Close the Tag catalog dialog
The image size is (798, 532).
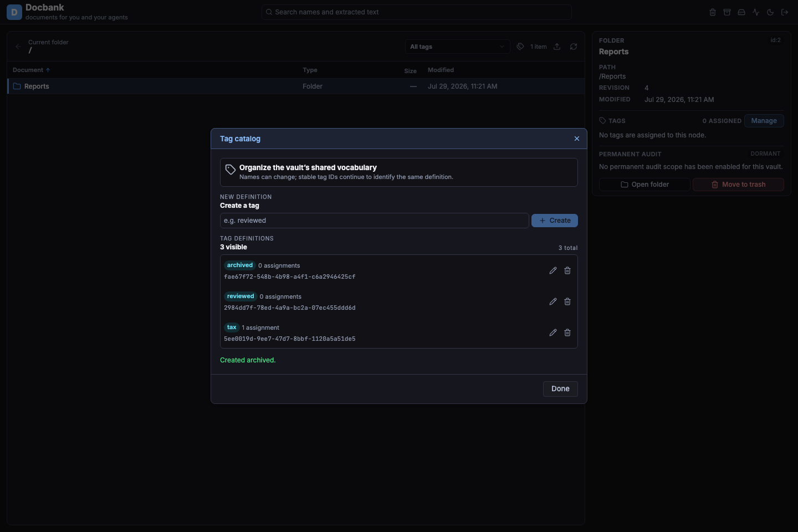pyautogui.click(x=577, y=139)
